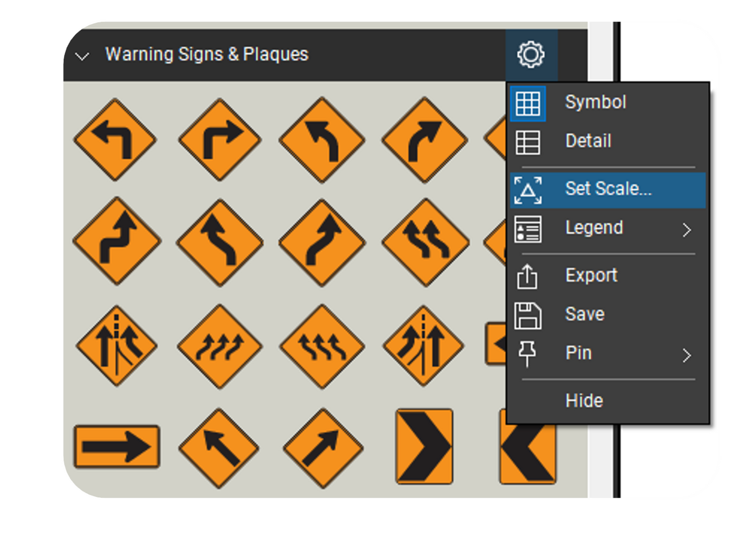Expand the Legend submenu arrow
The width and height of the screenshot is (756, 533).
686,230
